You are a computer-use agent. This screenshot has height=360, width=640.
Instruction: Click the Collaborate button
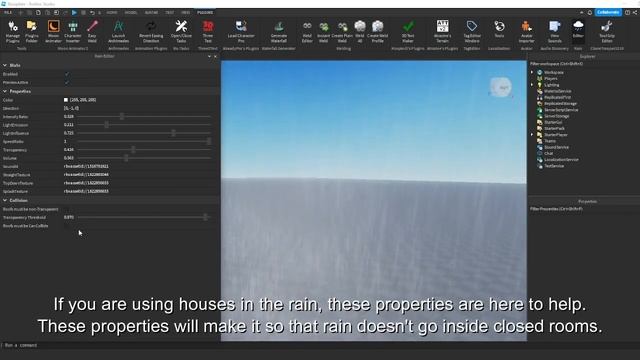pos(608,13)
